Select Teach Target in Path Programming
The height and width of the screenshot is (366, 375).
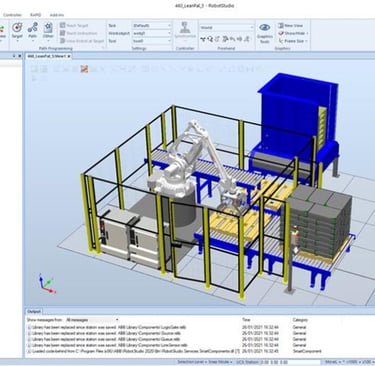[74, 25]
